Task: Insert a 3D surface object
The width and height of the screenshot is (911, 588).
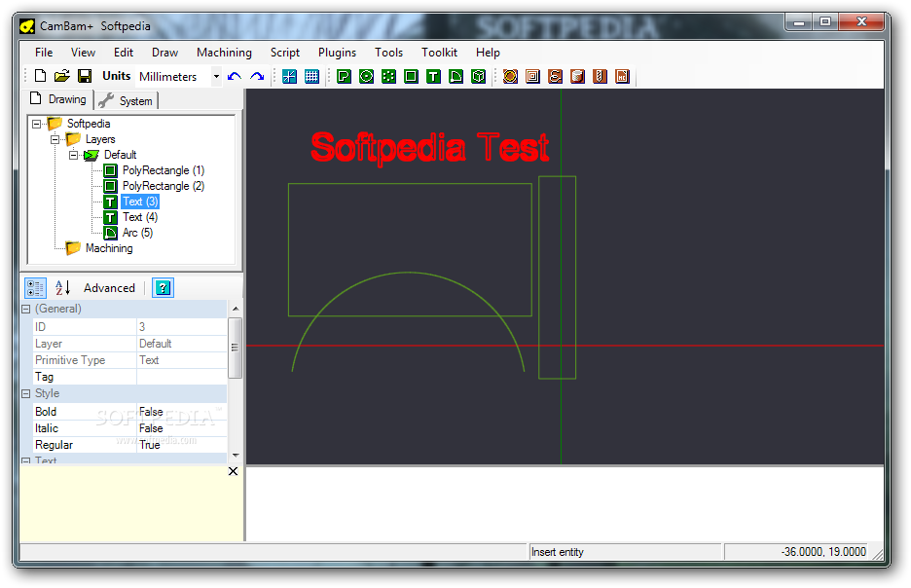Action: coord(478,76)
